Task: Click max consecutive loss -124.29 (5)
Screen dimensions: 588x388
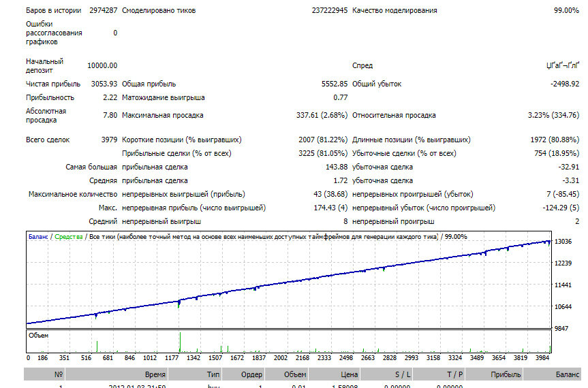Action: pyautogui.click(x=561, y=208)
